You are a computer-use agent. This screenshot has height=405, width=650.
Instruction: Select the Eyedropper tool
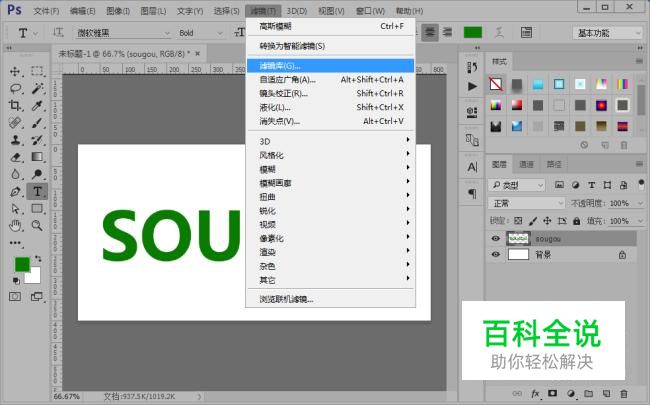[37, 105]
